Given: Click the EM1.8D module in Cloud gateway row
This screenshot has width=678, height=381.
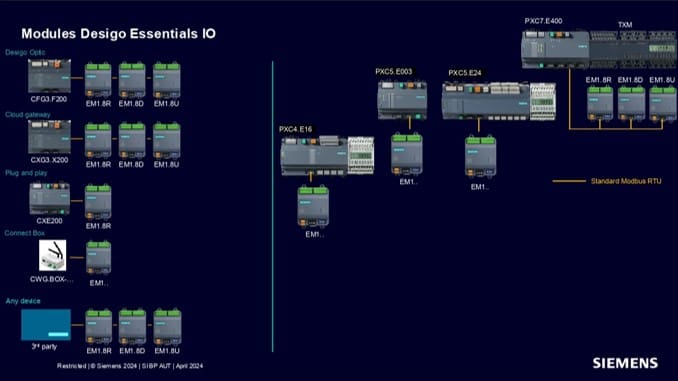Looking at the screenshot, I should [x=132, y=141].
